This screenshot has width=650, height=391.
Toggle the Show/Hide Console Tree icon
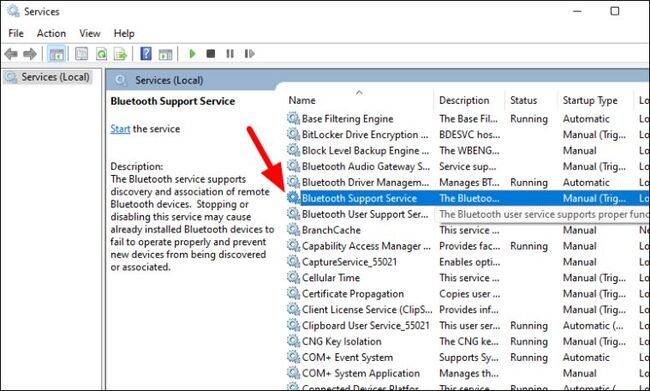point(56,54)
